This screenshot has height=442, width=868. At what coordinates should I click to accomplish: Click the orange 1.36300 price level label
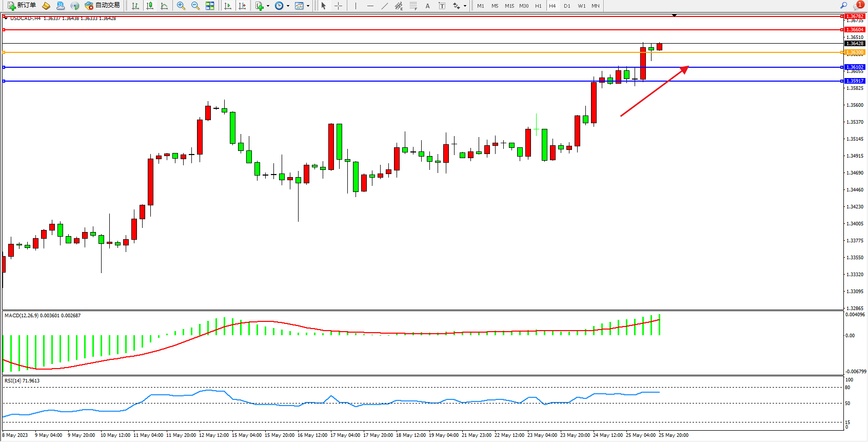pyautogui.click(x=855, y=52)
